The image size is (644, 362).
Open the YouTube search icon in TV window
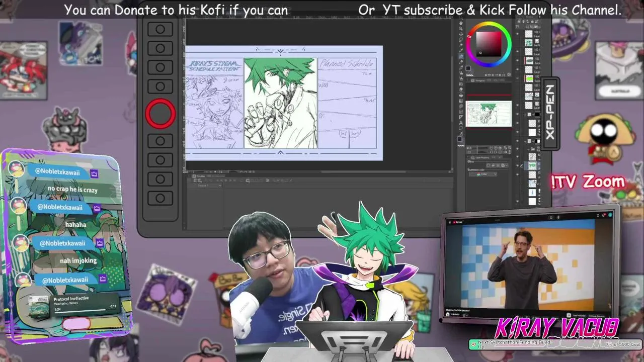(x=551, y=218)
